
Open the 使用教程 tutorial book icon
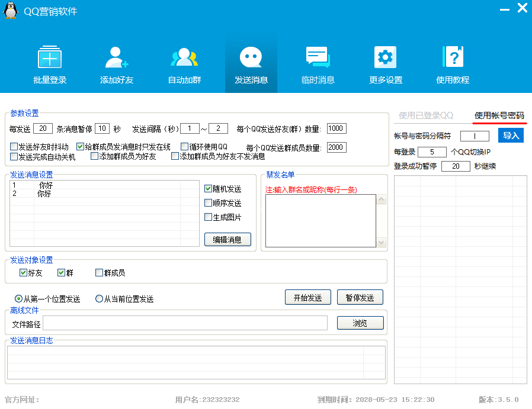453,58
